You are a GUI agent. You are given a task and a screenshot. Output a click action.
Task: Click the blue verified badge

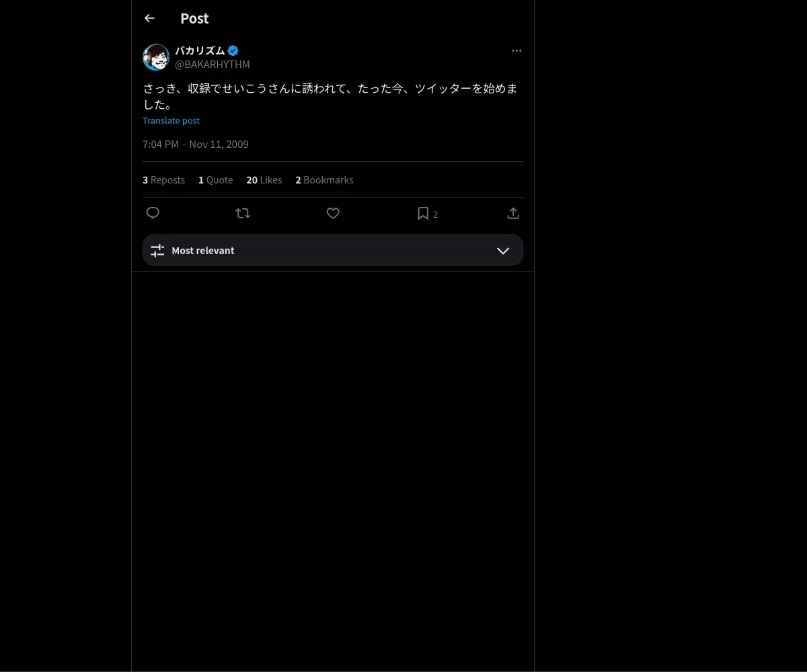click(233, 50)
